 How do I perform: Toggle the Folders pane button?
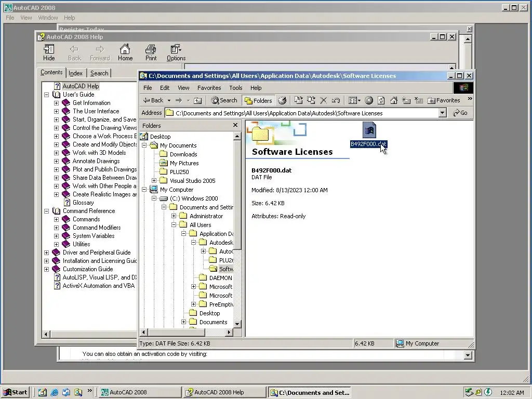[258, 100]
